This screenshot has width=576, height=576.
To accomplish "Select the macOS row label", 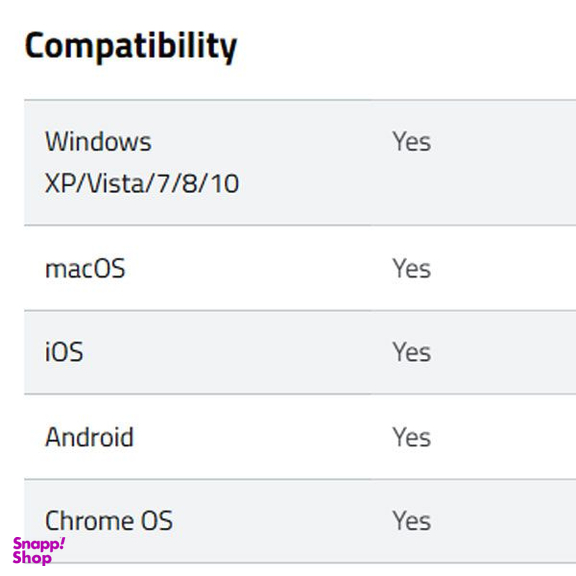I will coord(85,269).
